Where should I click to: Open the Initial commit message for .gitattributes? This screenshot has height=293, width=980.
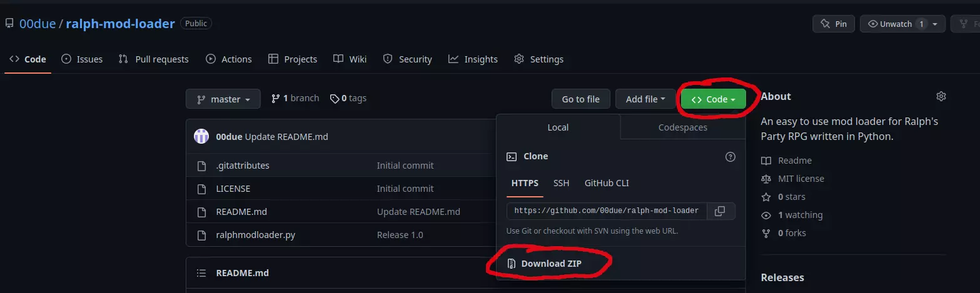405,166
